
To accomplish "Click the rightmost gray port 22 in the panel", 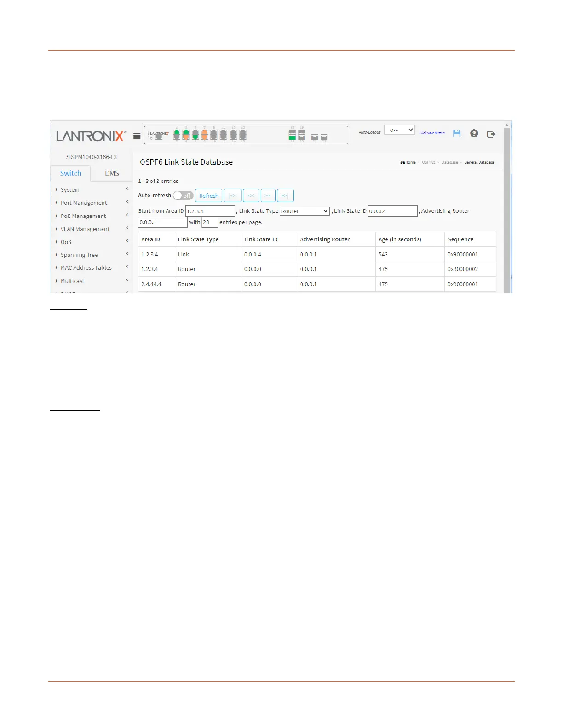I will [x=324, y=137].
